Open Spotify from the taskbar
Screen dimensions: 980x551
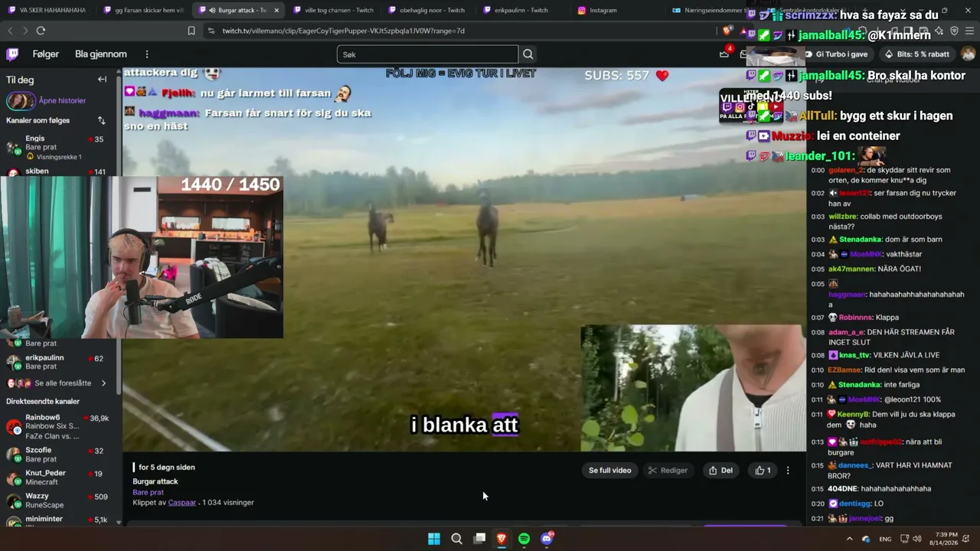(524, 539)
